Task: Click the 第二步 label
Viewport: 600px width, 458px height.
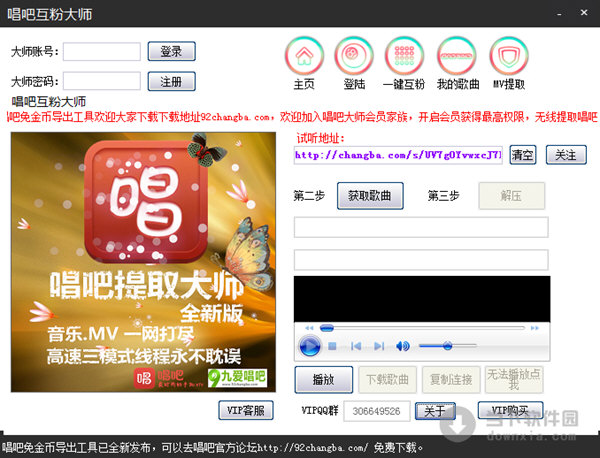Action: 309,196
